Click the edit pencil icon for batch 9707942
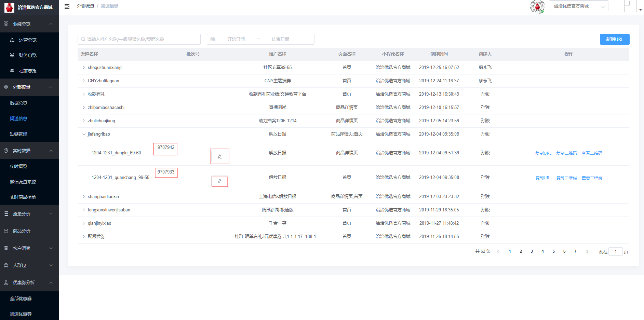644x320 pixels. [219, 156]
